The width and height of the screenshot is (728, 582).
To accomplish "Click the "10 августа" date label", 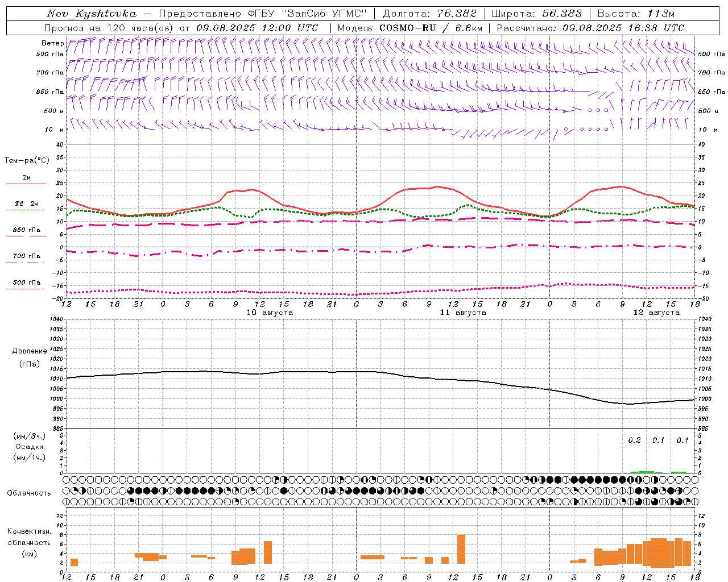I will pyautogui.click(x=270, y=313).
